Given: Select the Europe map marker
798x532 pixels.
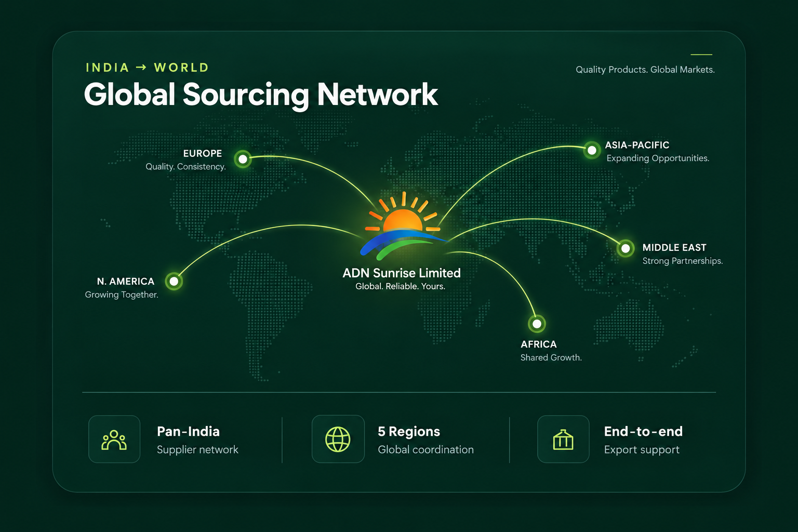Looking at the screenshot, I should tap(243, 159).
